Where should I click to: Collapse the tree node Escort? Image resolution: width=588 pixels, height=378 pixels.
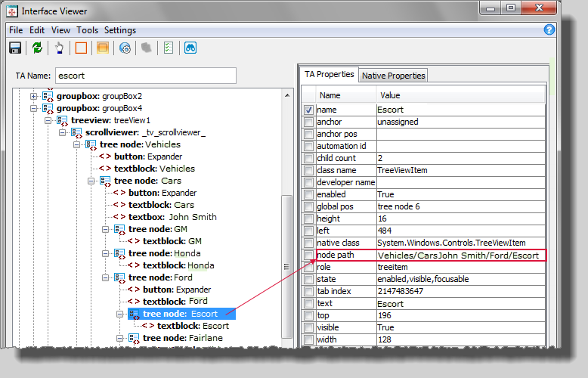(x=119, y=314)
